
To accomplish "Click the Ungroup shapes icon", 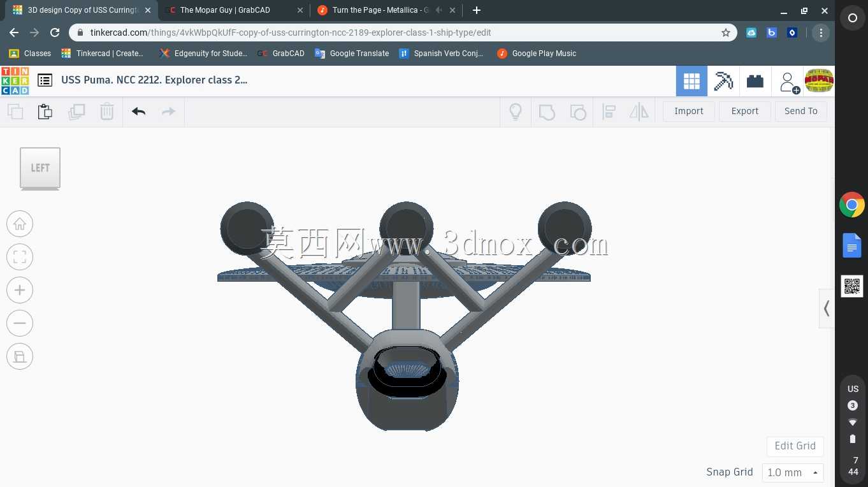I will tap(577, 112).
